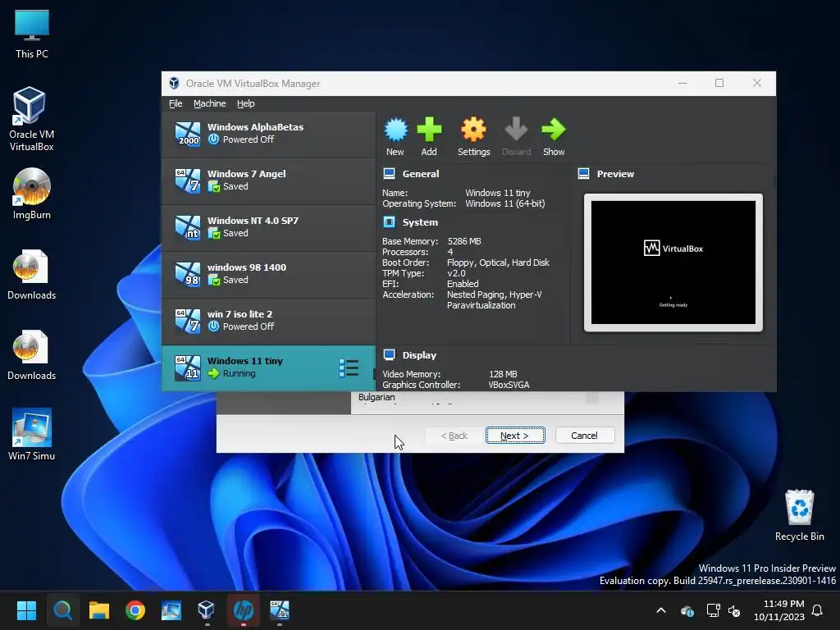The image size is (840, 630).
Task: Click the muted volume tray icon
Action: (734, 610)
